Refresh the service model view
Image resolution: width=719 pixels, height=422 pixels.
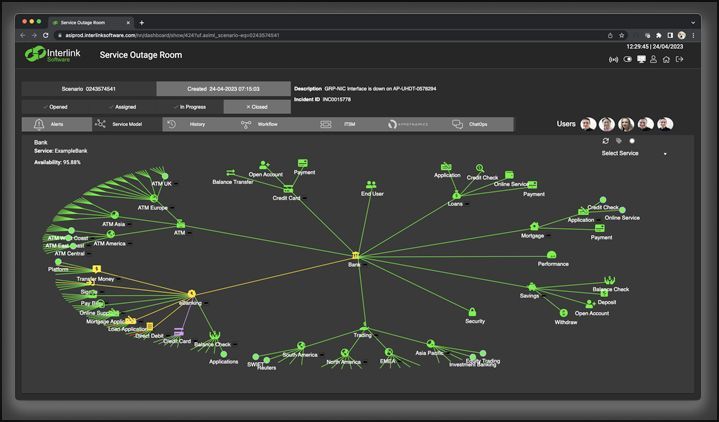pyautogui.click(x=606, y=141)
